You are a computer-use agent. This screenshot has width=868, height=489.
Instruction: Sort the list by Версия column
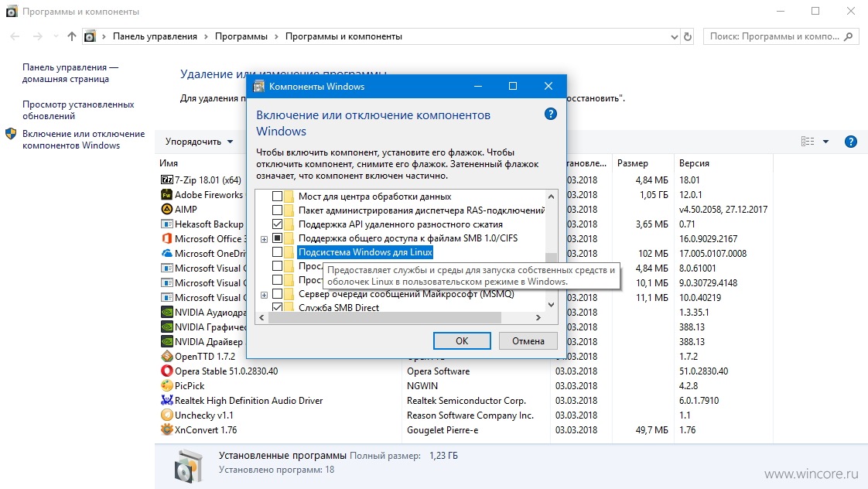694,163
